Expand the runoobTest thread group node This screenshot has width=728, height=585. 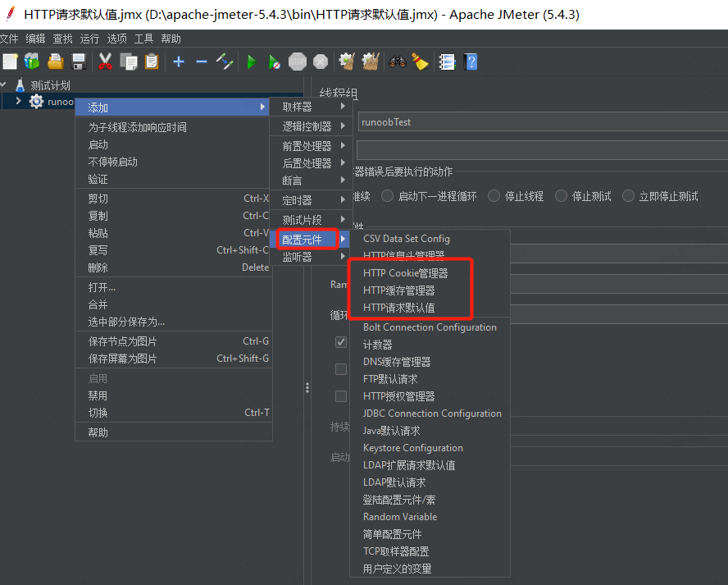click(x=18, y=101)
